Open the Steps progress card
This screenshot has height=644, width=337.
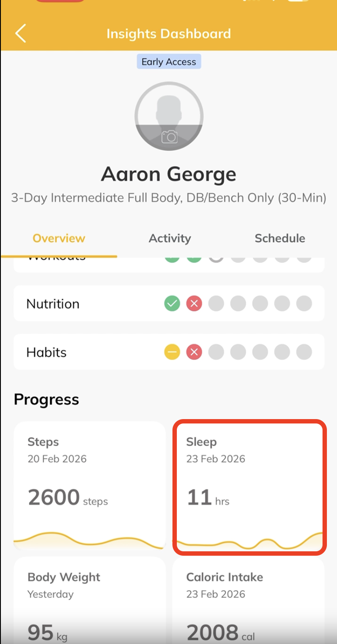click(x=90, y=485)
